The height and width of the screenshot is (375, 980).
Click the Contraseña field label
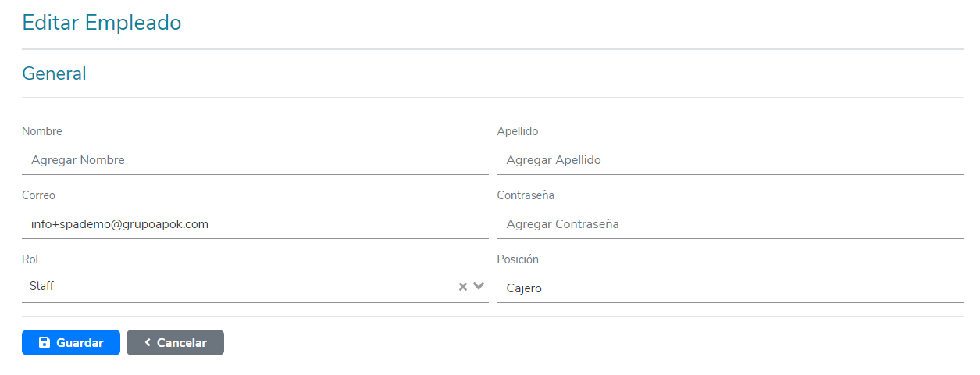click(526, 195)
